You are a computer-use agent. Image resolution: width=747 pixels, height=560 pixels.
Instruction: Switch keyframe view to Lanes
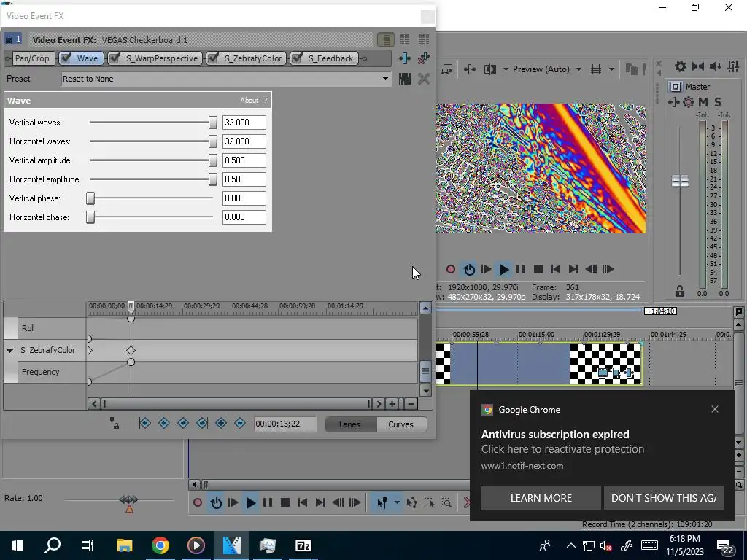[349, 424]
